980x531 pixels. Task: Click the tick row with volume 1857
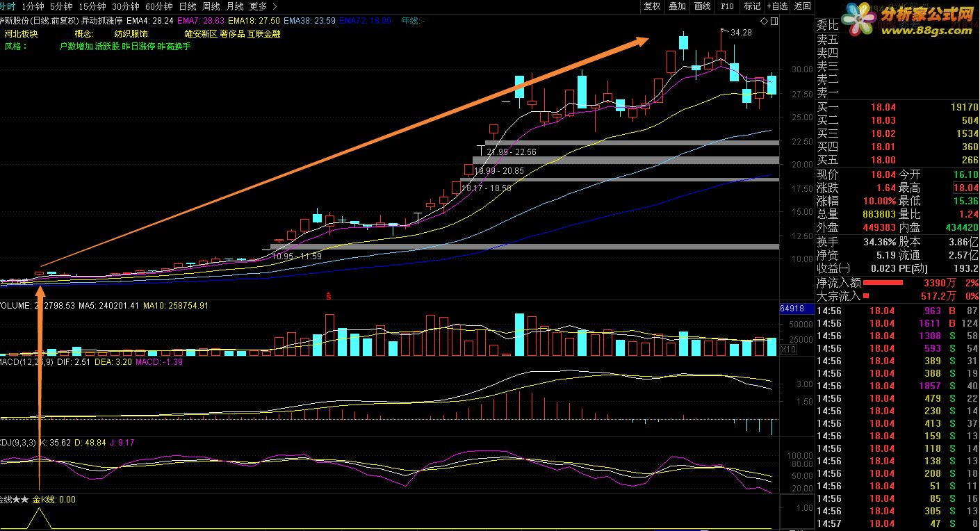(897, 386)
